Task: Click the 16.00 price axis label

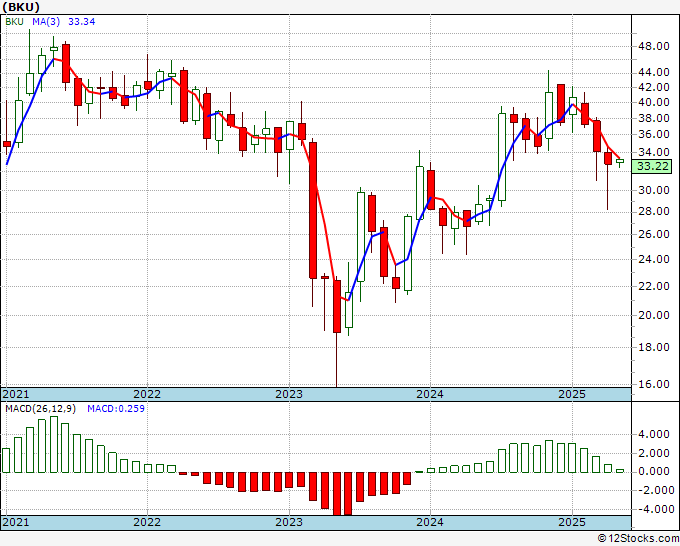Action: pyautogui.click(x=654, y=384)
